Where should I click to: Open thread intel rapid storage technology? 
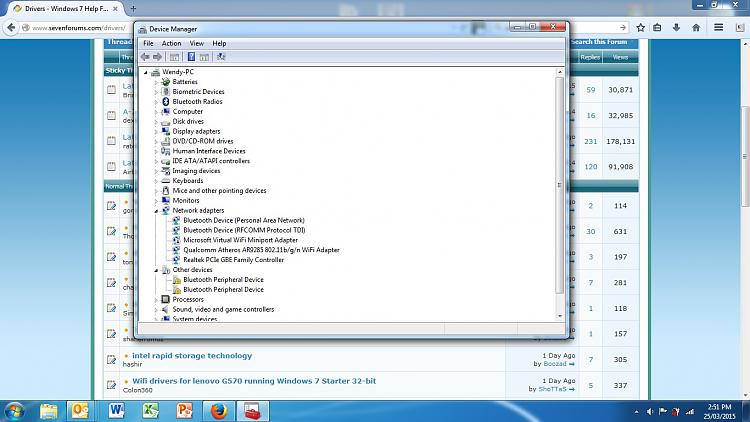[x=192, y=355]
